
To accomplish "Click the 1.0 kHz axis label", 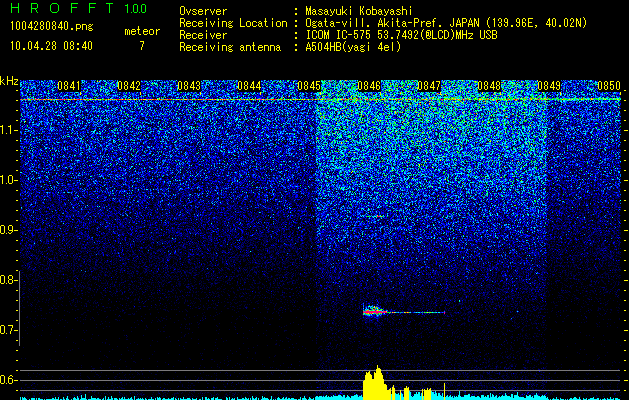I will pos(9,180).
